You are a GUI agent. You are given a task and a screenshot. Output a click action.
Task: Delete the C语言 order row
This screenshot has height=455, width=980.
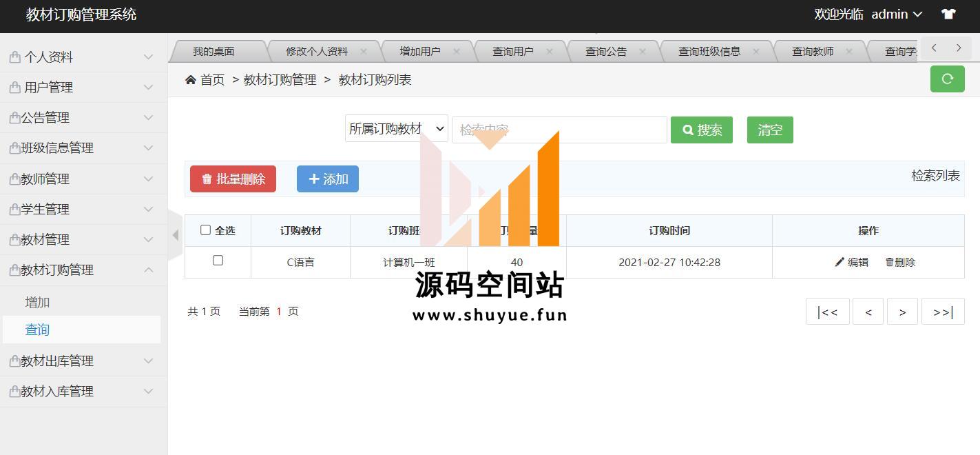click(x=900, y=262)
